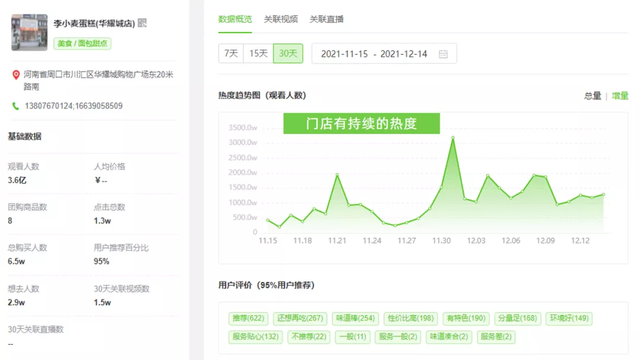The width and height of the screenshot is (640, 360).
Task: Click the 还想再吃(267) review tag
Action: click(300, 318)
